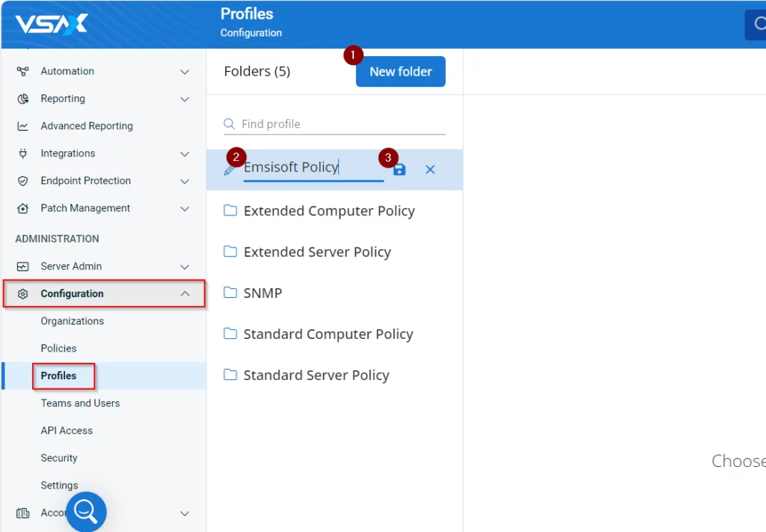Image resolution: width=766 pixels, height=532 pixels.
Task: Click the Integrations plug icon
Action: pyautogui.click(x=23, y=153)
